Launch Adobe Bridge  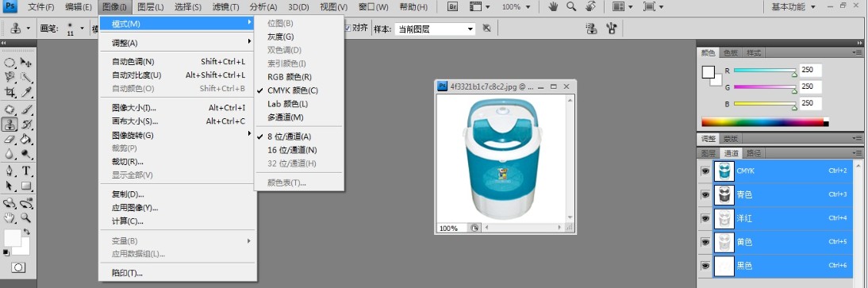pos(453,6)
